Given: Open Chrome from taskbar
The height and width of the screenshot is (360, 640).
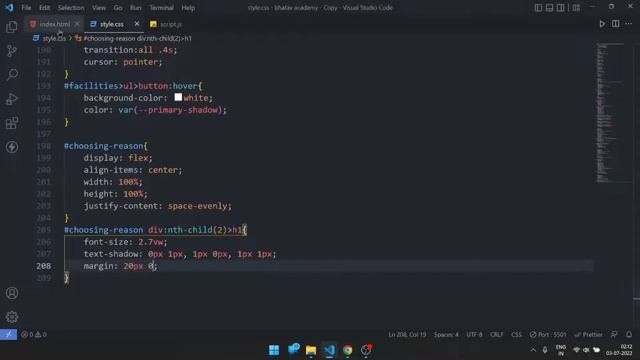Looking at the screenshot, I should 347,350.
